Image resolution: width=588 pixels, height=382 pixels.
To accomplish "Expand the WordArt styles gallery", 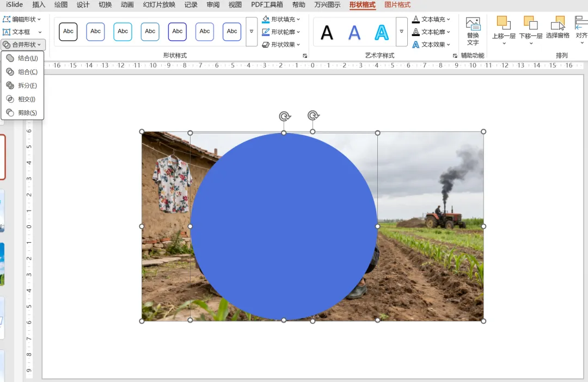I will (x=402, y=32).
